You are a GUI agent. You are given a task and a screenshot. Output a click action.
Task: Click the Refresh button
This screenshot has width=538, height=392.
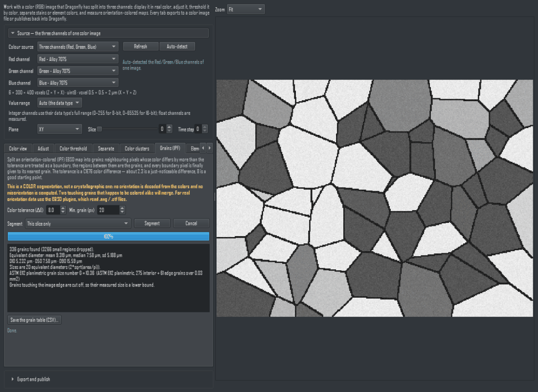(141, 46)
